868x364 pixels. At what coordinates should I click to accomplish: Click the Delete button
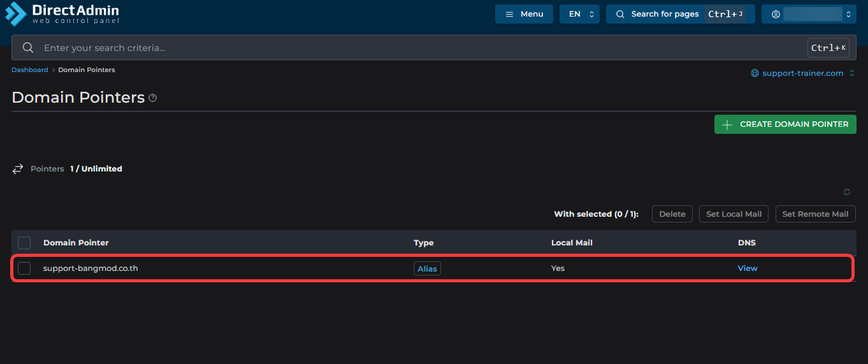click(x=672, y=214)
